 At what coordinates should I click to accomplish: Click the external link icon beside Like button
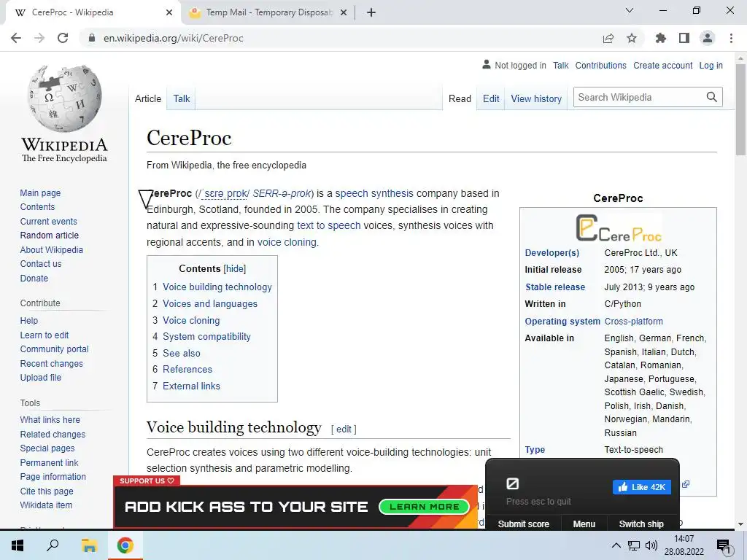pos(686,484)
